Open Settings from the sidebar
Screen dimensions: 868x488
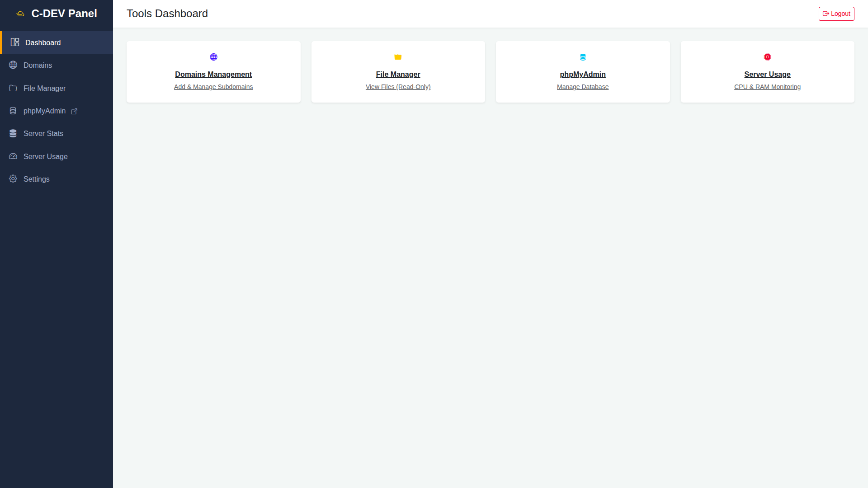tap(57, 179)
